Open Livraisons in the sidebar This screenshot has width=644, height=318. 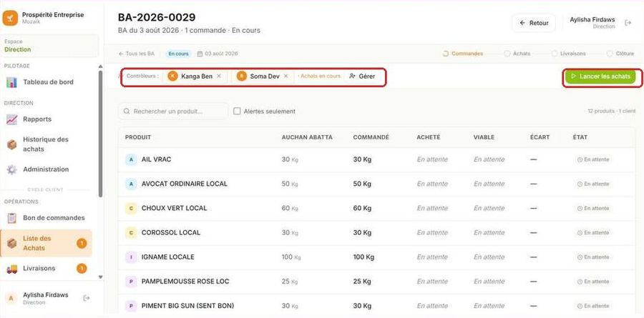click(39, 269)
